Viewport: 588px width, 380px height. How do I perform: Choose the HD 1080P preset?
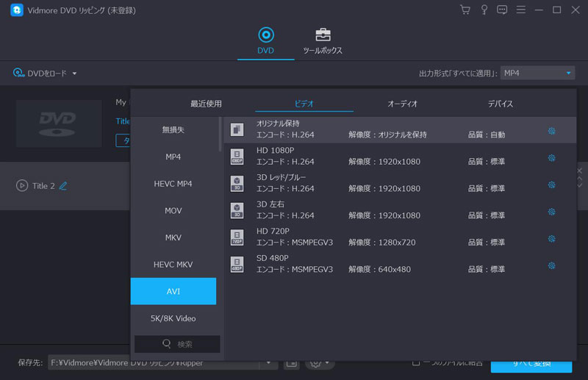pos(400,157)
